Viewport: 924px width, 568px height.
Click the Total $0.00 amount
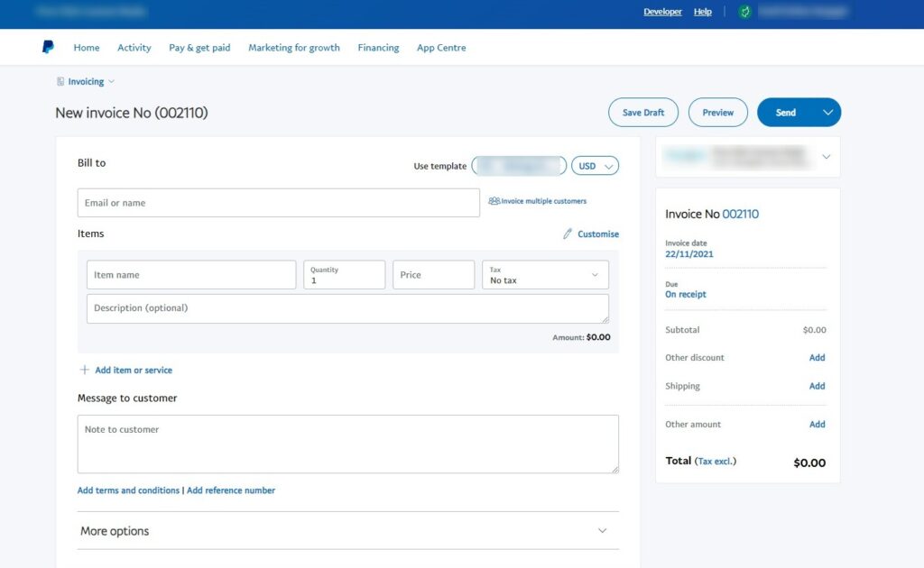click(809, 463)
